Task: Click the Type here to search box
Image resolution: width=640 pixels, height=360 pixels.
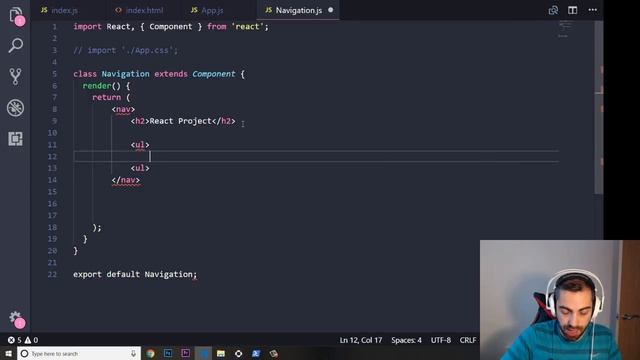Action: [79, 353]
